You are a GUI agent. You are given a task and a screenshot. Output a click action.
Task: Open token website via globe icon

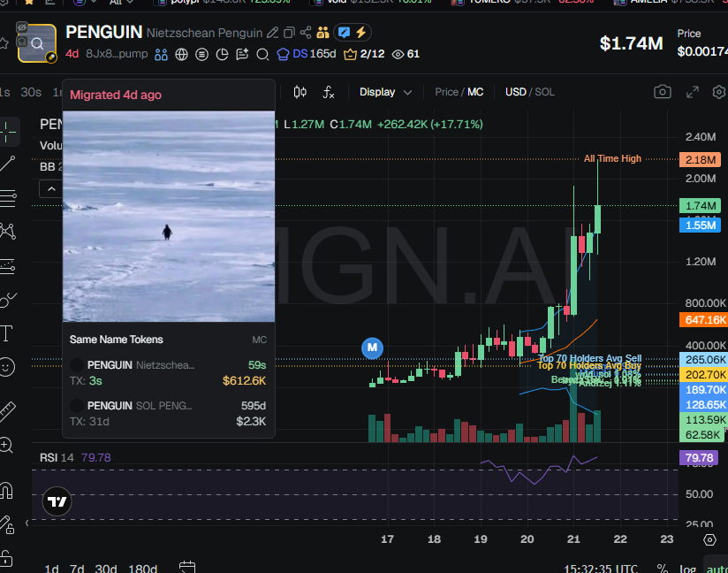(x=181, y=54)
